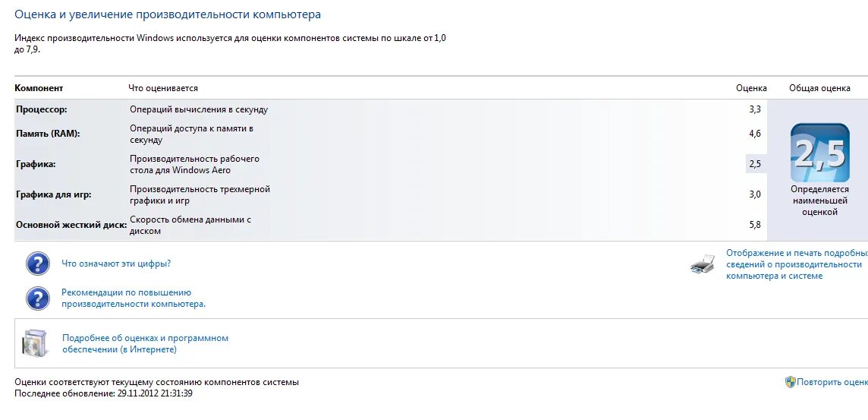The image size is (868, 420).
Task: Click the highlighted 2,5 graphics score
Action: click(754, 164)
